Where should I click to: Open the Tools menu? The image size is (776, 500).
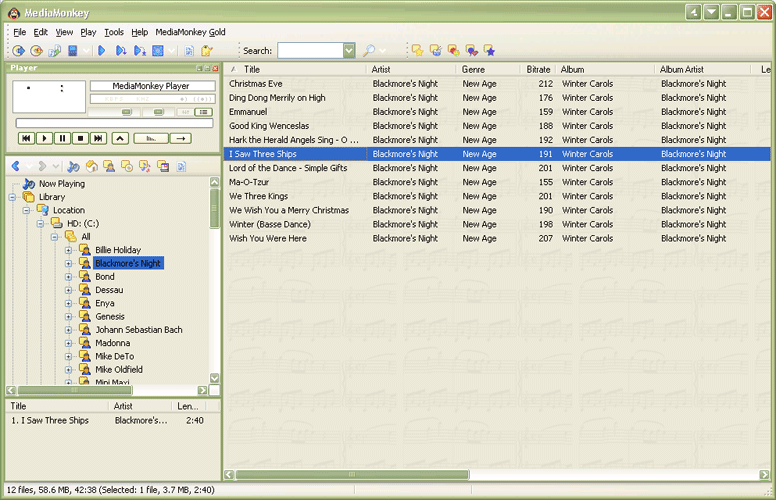coord(114,32)
